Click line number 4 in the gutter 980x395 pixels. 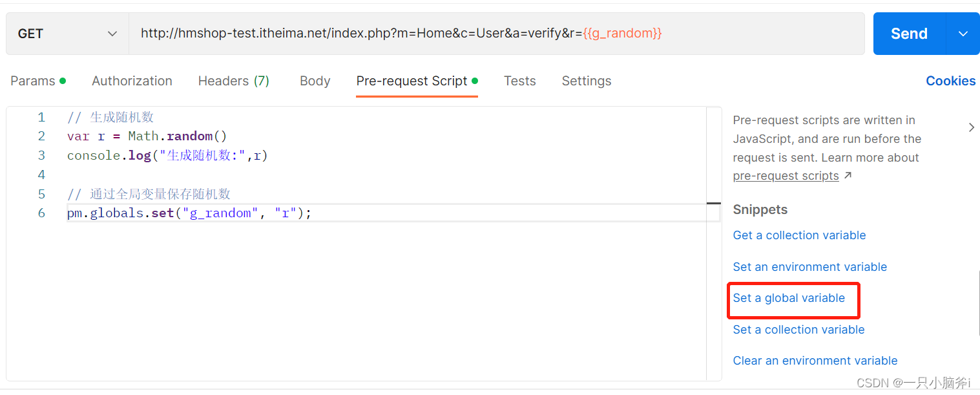[x=41, y=175]
